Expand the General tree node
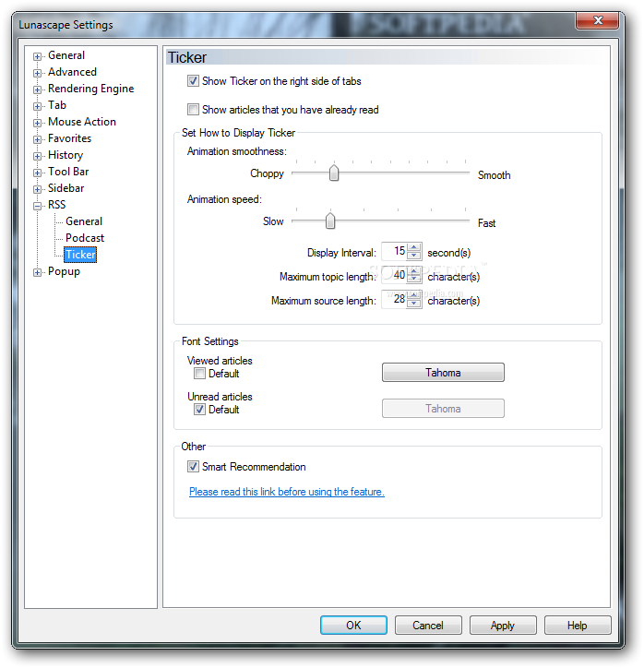The image size is (644, 668). tap(38, 56)
